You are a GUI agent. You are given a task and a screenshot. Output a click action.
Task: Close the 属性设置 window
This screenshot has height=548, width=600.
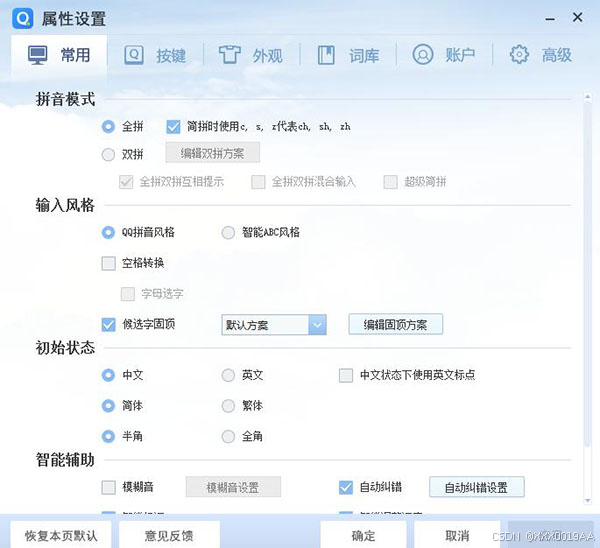(577, 17)
